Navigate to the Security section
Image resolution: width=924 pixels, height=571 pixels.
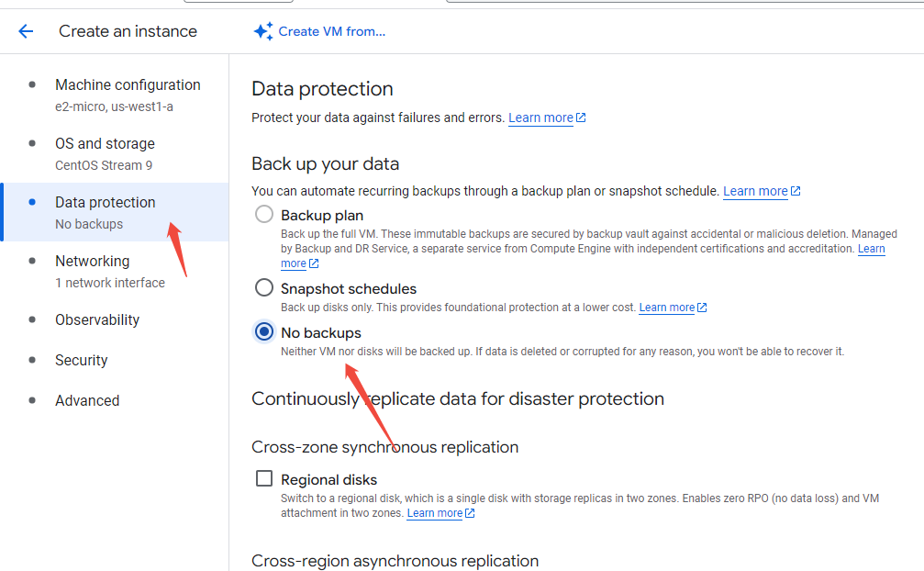tap(81, 360)
